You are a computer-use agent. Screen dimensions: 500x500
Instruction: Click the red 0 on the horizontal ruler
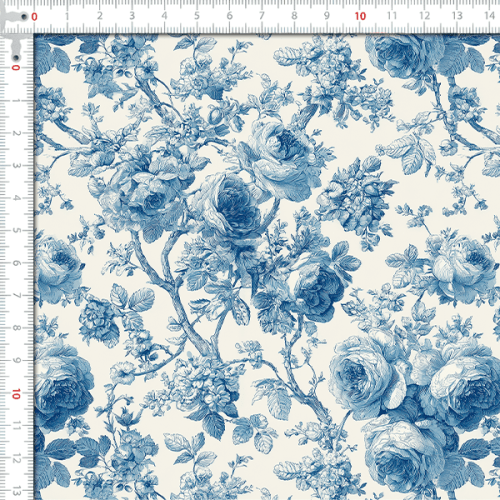pos(34,16)
